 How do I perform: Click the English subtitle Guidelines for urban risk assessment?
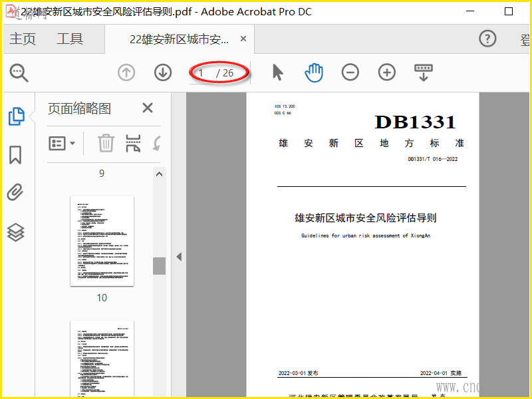(x=366, y=235)
